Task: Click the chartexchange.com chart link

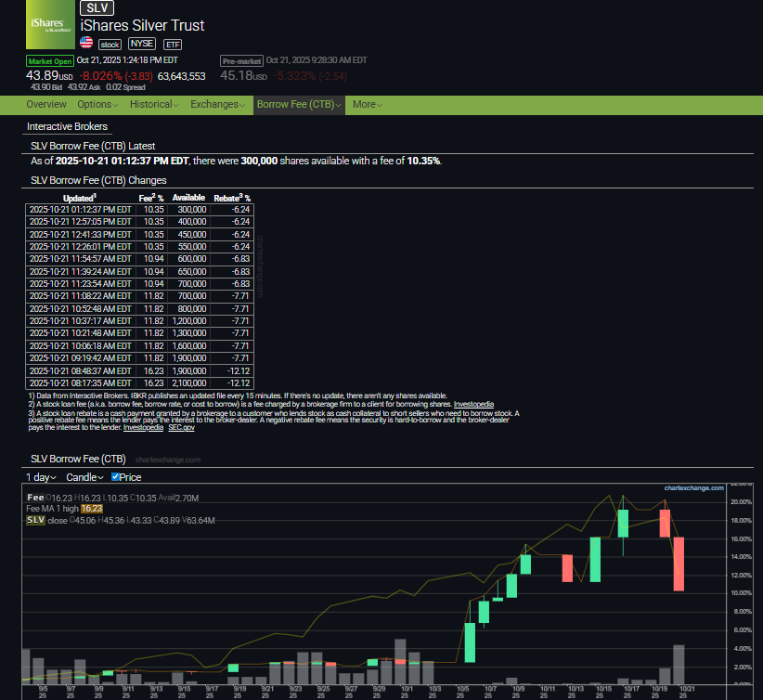Action: (x=694, y=487)
